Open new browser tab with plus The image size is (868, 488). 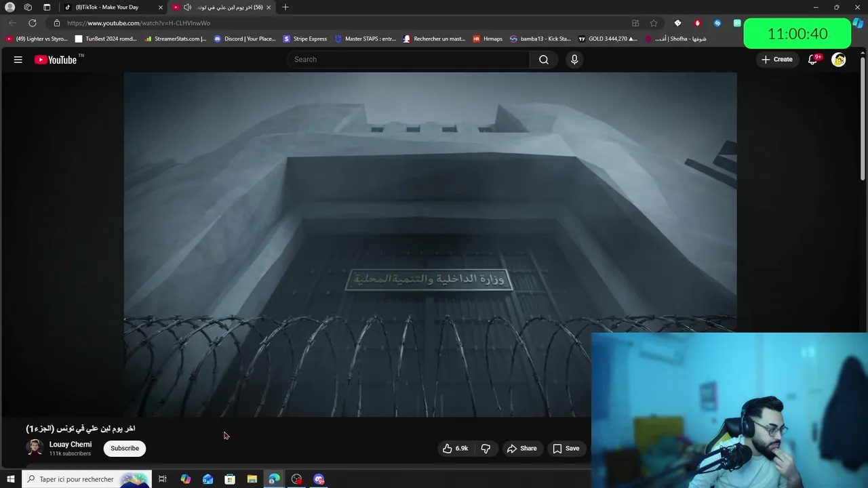pyautogui.click(x=285, y=7)
